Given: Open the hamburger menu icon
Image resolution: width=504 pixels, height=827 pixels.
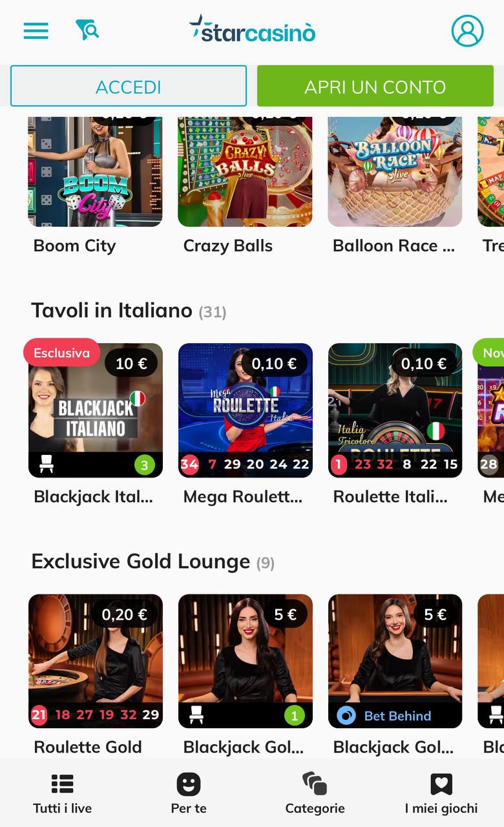Looking at the screenshot, I should click(x=36, y=31).
